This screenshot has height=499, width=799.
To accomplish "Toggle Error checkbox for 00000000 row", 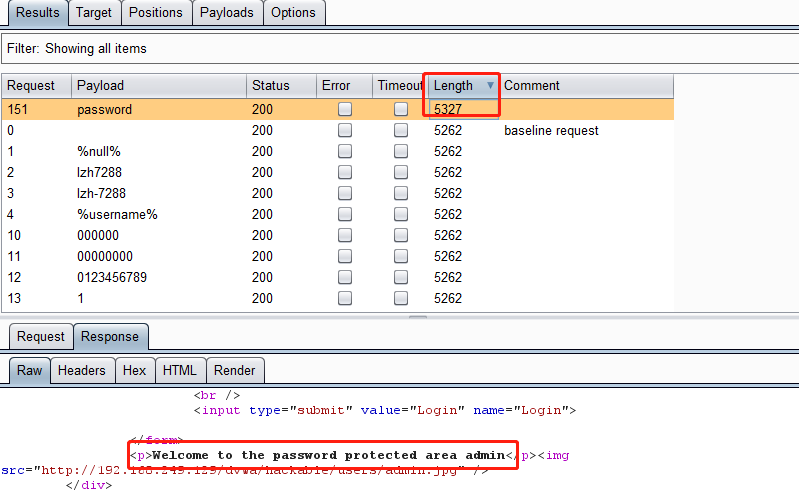I will pyautogui.click(x=345, y=256).
